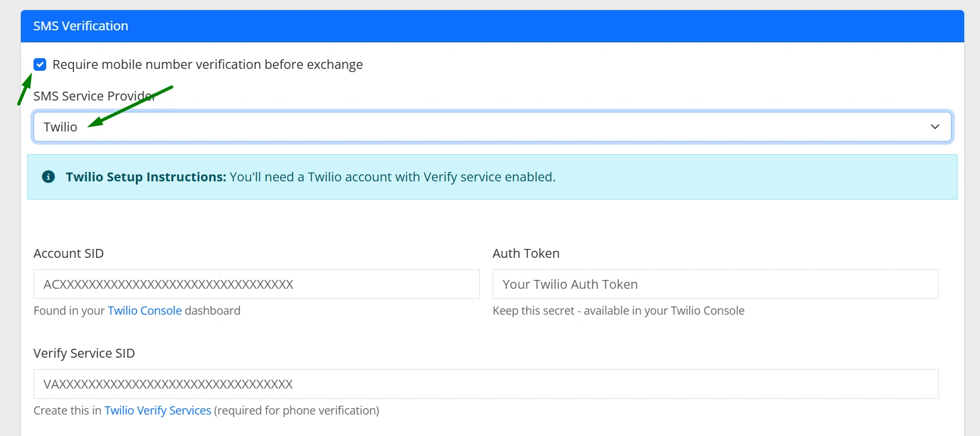The height and width of the screenshot is (436, 980).
Task: Click the Verify Service SID field
Action: tap(486, 384)
